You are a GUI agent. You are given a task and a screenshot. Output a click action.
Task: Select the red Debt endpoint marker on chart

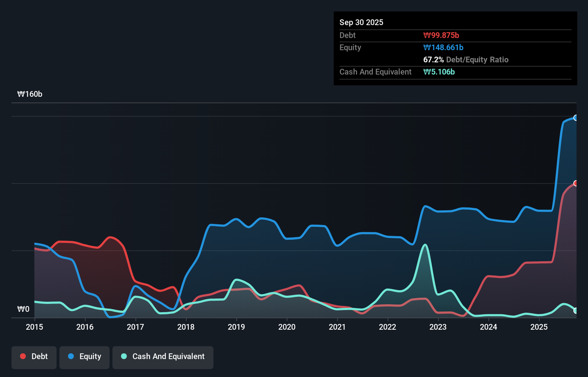[576, 183]
